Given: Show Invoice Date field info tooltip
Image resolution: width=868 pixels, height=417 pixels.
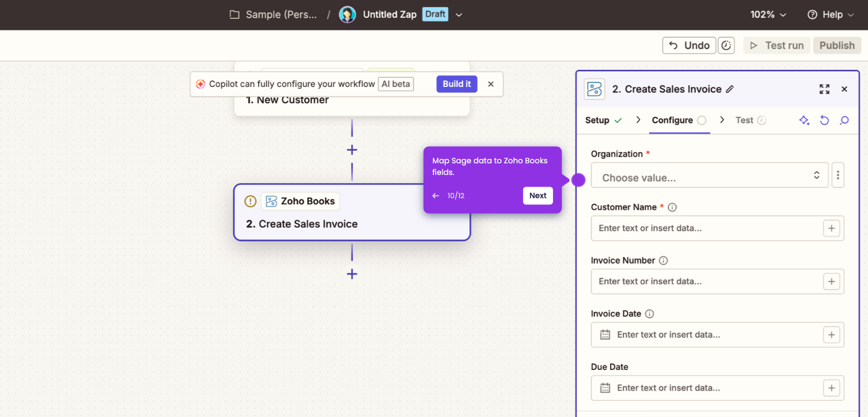Looking at the screenshot, I should click(x=650, y=314).
